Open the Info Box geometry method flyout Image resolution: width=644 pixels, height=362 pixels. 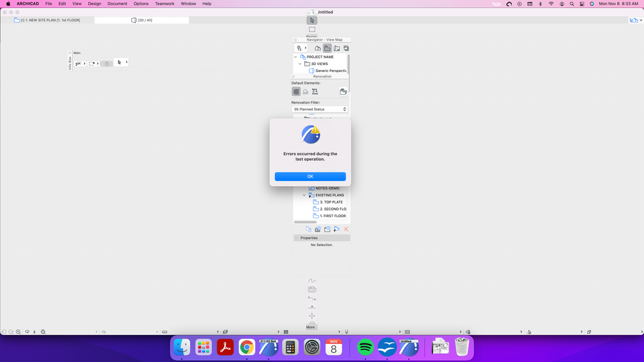[93, 64]
